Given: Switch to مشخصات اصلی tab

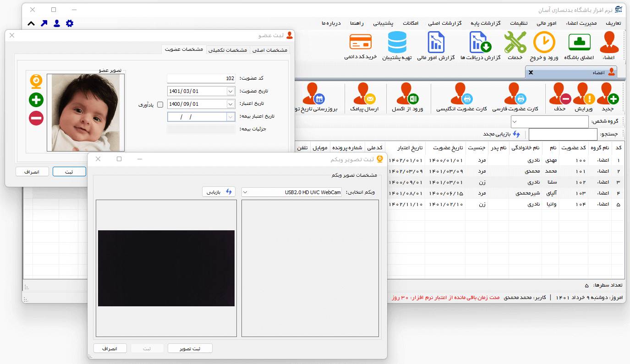Looking at the screenshot, I should point(270,50).
